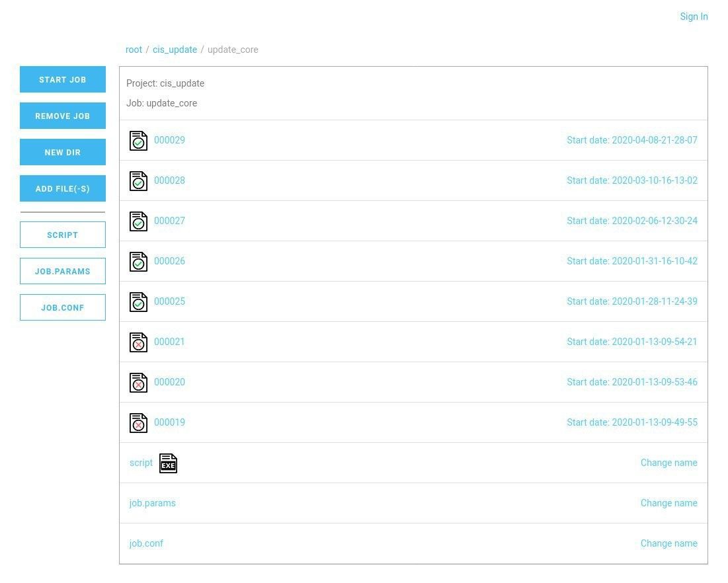Open build 000021
The image size is (728, 583).
coord(169,342)
